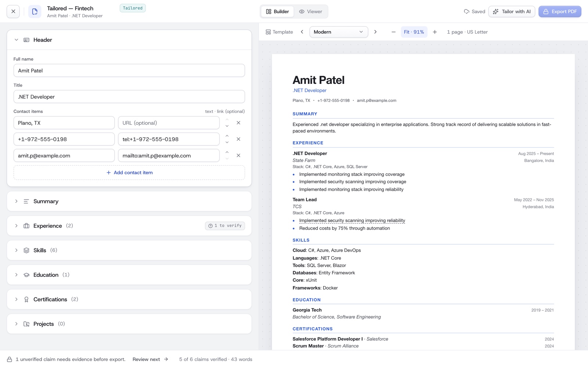
Task: Click the Title input field
Action: pos(129,97)
